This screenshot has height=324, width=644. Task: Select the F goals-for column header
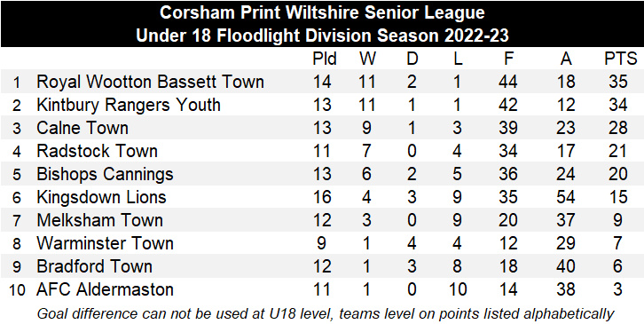[x=508, y=59]
